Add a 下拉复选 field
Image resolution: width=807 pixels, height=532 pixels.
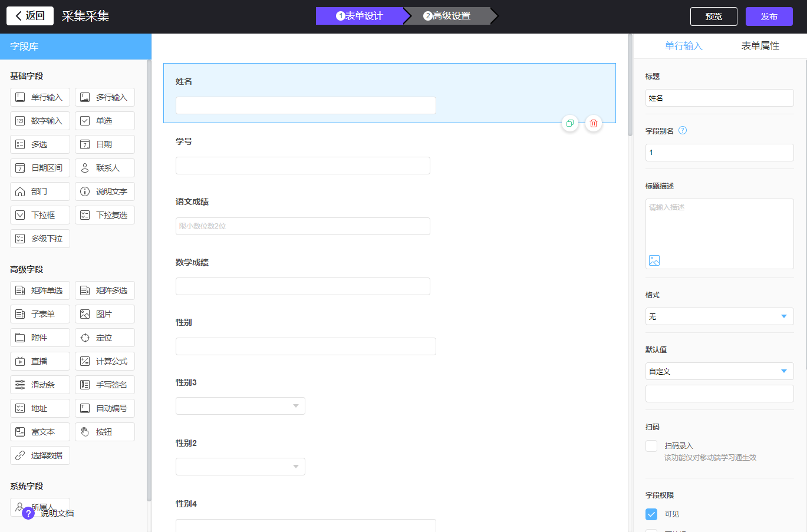(x=105, y=215)
